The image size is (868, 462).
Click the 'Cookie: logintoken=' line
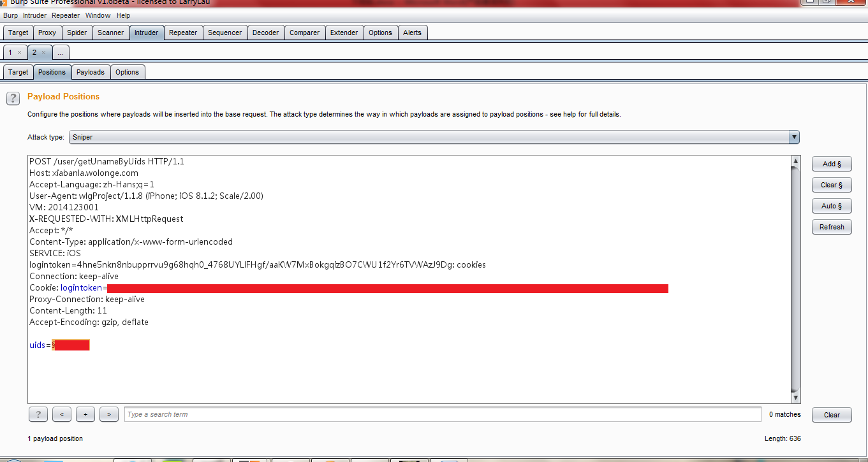(68, 288)
